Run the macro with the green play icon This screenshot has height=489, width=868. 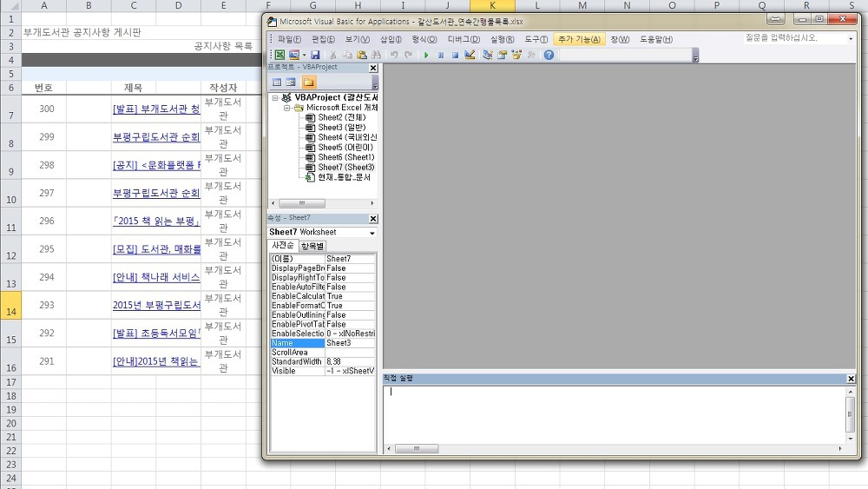click(426, 55)
